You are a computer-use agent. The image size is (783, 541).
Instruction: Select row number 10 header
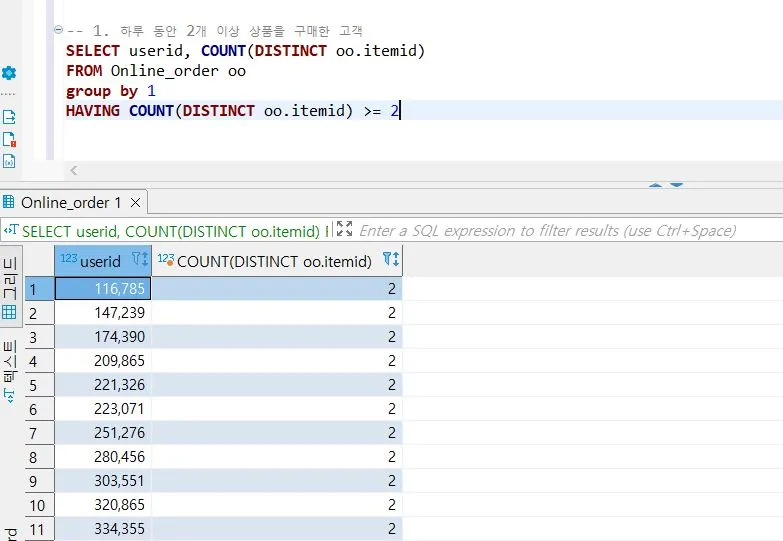(x=37, y=505)
